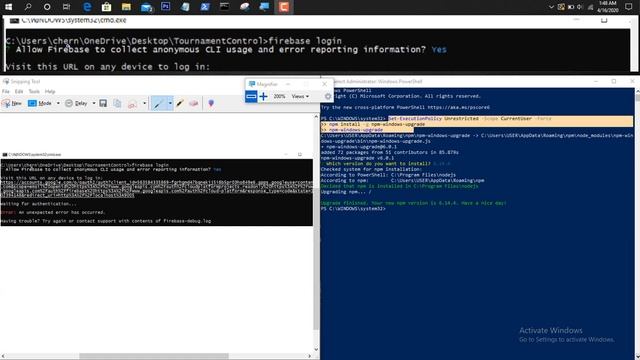The image size is (640, 360).
Task: Click 'An unexpected error has occurred' text
Action: pyautogui.click(x=62, y=212)
